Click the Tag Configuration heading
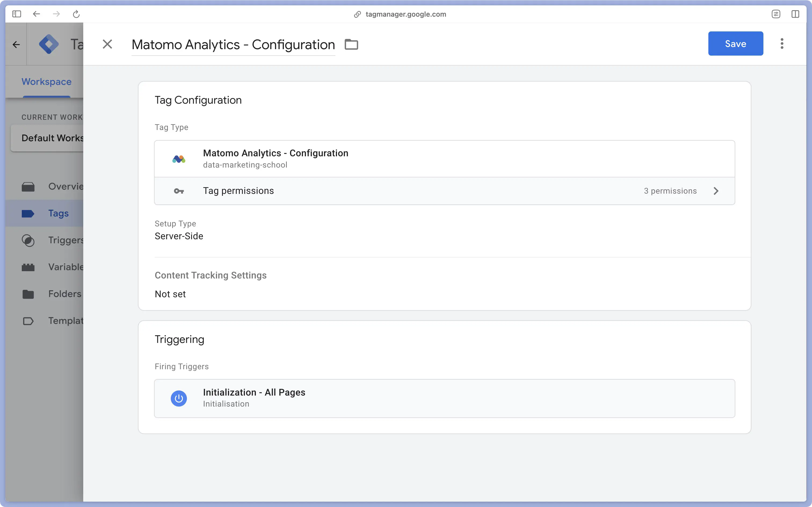The width and height of the screenshot is (812, 507). coord(198,100)
